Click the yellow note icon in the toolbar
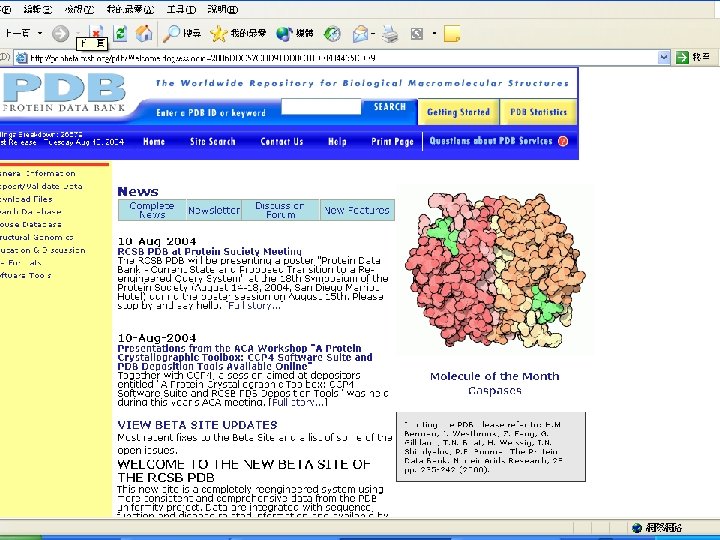The width and height of the screenshot is (720, 540). point(452,34)
